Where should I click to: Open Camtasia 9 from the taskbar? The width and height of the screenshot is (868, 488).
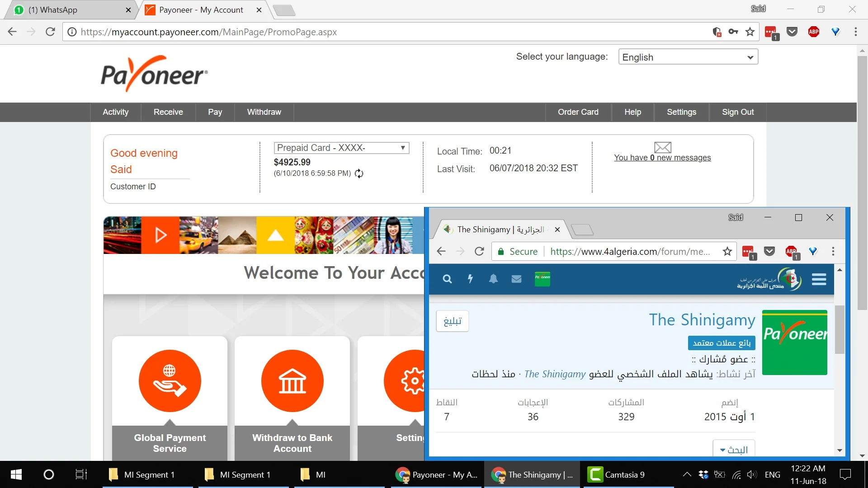click(617, 474)
